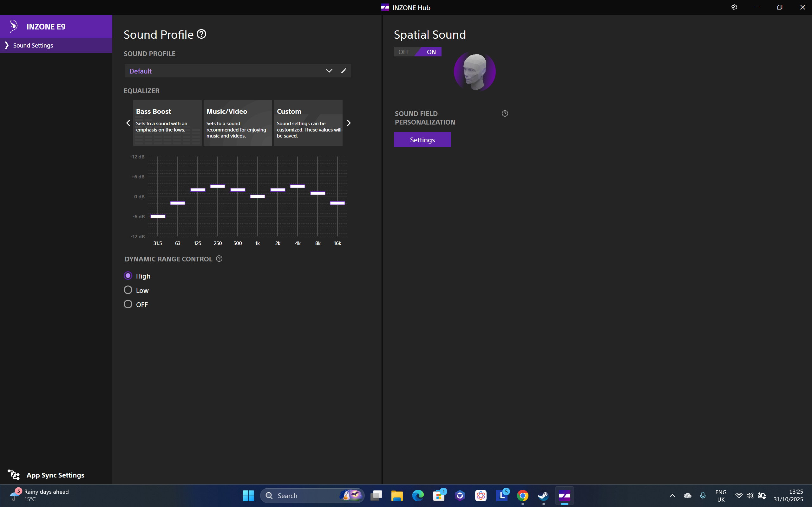This screenshot has width=812, height=507.
Task: Click Dynamic Range Control help icon
Action: point(219,259)
